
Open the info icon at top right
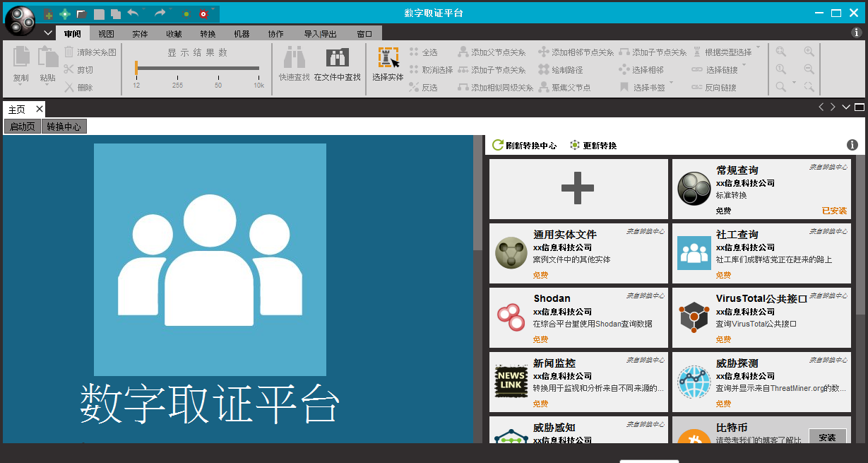pyautogui.click(x=855, y=32)
